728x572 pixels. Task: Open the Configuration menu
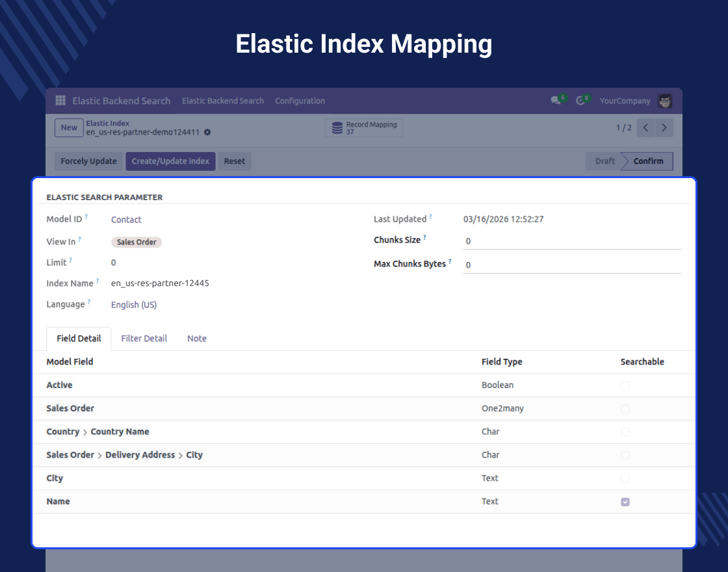point(300,101)
